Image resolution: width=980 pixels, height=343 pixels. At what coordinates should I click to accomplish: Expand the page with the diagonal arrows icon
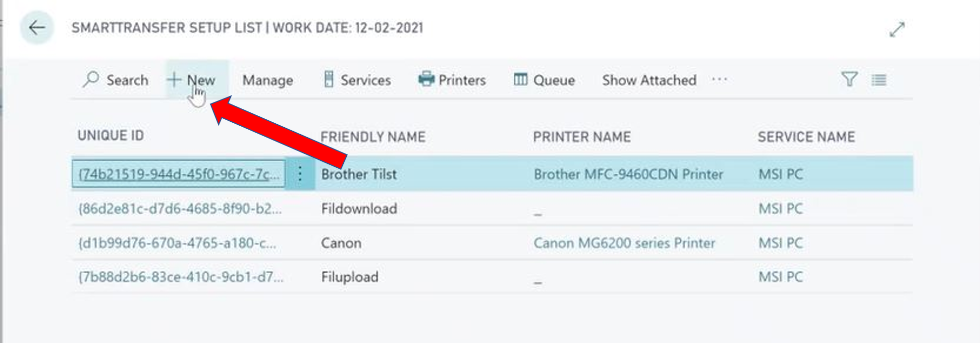tap(897, 29)
